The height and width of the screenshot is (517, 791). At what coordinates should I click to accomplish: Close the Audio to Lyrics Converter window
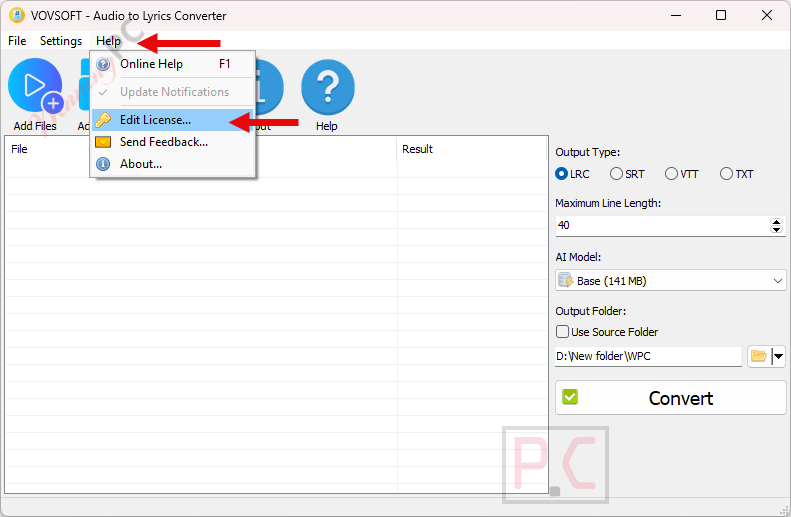click(767, 16)
